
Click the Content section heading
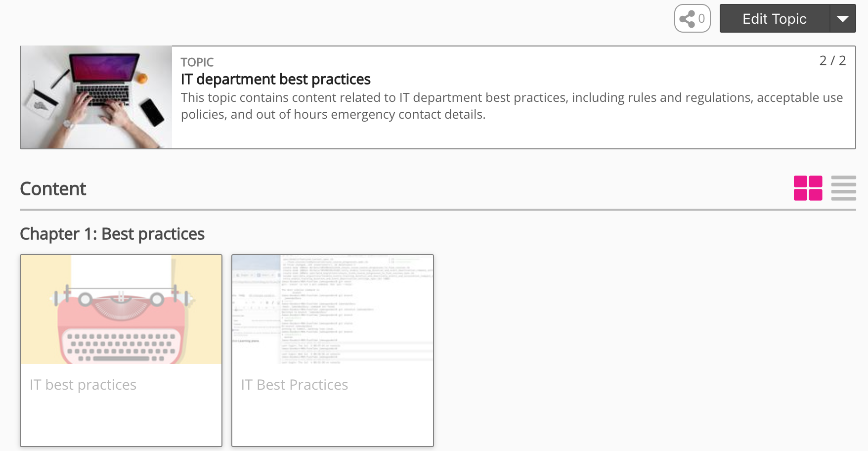coord(53,189)
